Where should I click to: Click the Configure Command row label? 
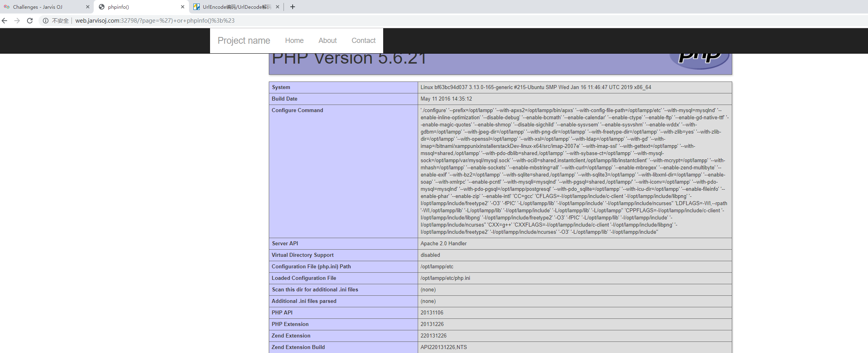[297, 111]
